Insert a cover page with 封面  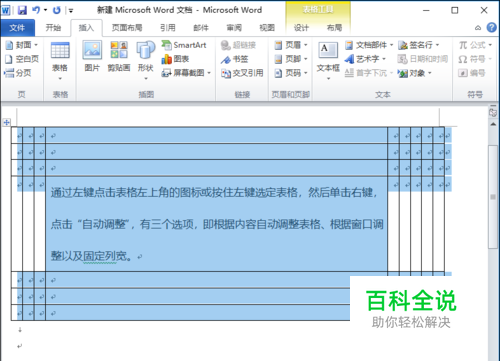22,45
